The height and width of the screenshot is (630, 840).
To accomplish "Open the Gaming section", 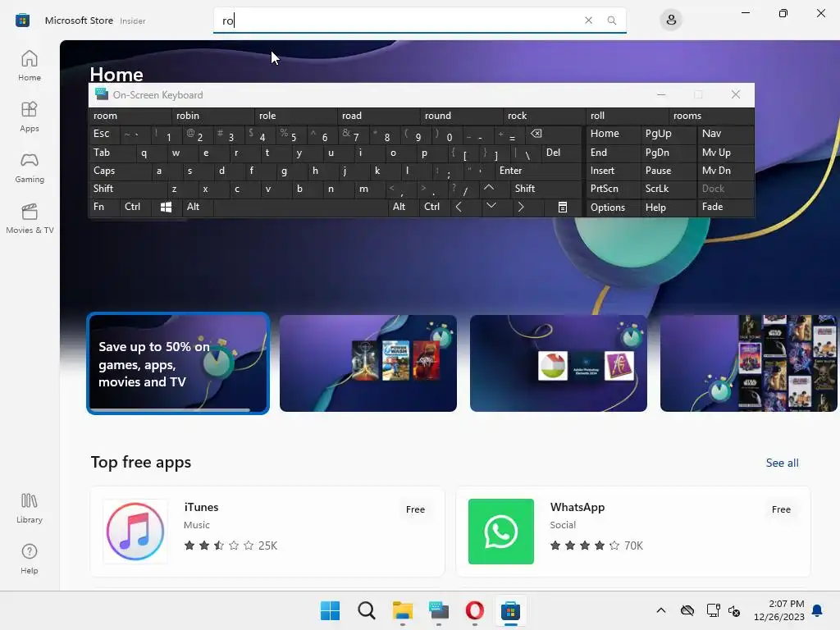I will click(x=30, y=167).
